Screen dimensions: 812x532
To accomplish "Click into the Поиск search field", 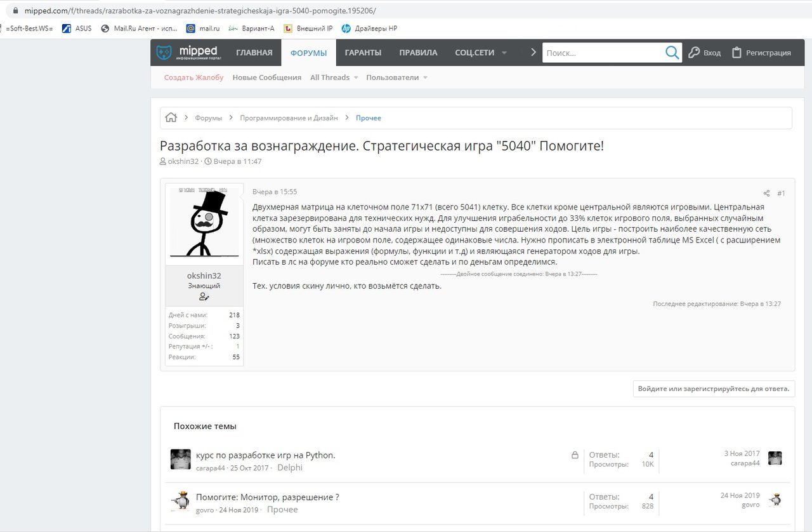I will [x=603, y=53].
